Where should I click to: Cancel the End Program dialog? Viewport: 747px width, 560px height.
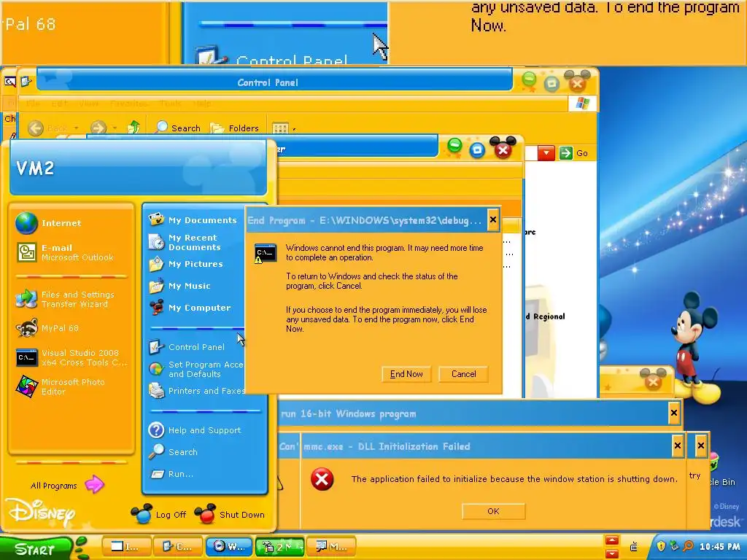[463, 374]
